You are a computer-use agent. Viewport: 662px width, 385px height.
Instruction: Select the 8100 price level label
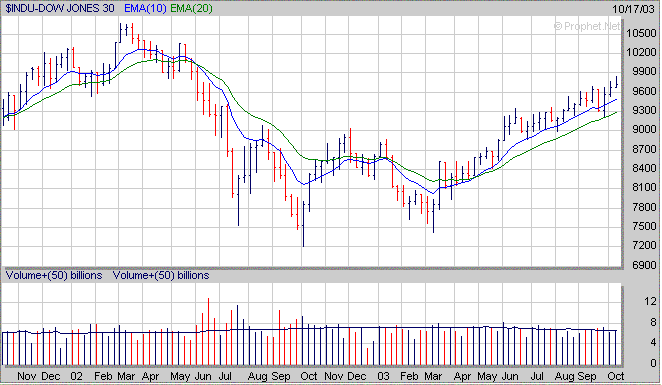(x=644, y=187)
